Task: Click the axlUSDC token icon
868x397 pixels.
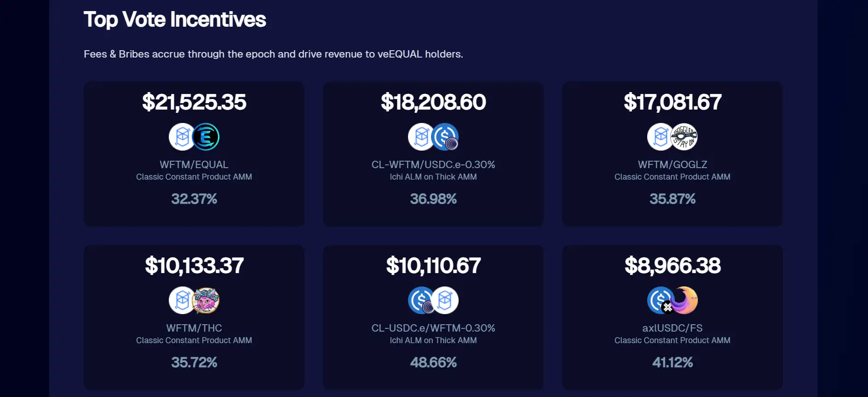Action: [660, 300]
